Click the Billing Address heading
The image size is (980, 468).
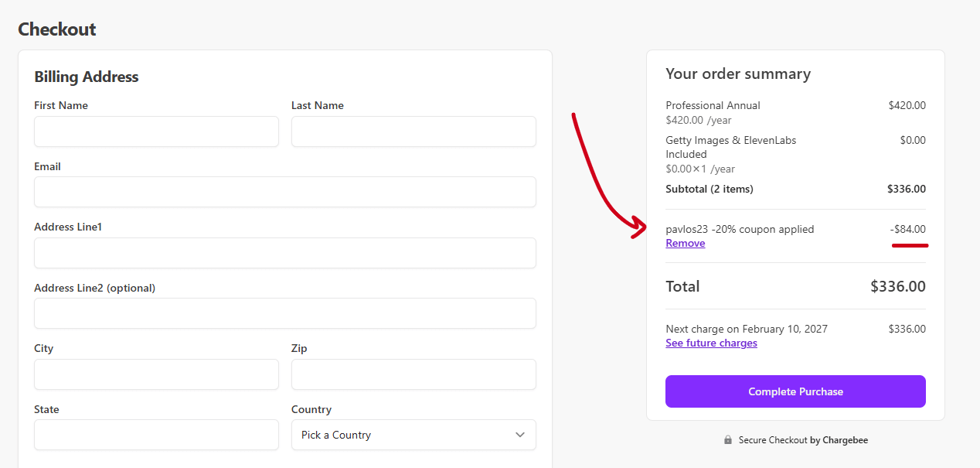(x=87, y=77)
